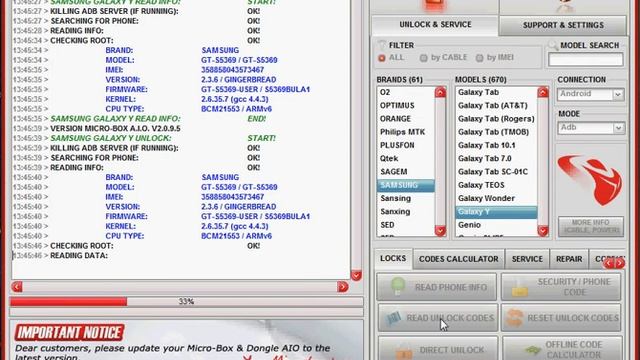
Task: Select Galaxy Wonder model
Action: pyautogui.click(x=496, y=198)
